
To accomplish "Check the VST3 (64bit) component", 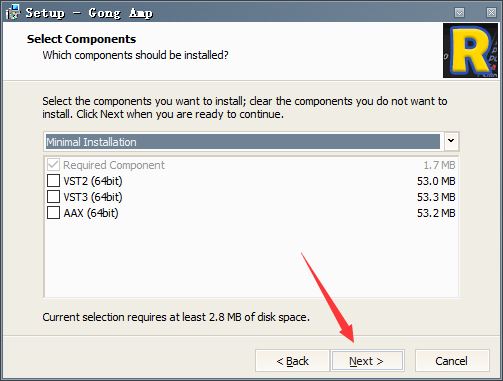I will click(53, 197).
